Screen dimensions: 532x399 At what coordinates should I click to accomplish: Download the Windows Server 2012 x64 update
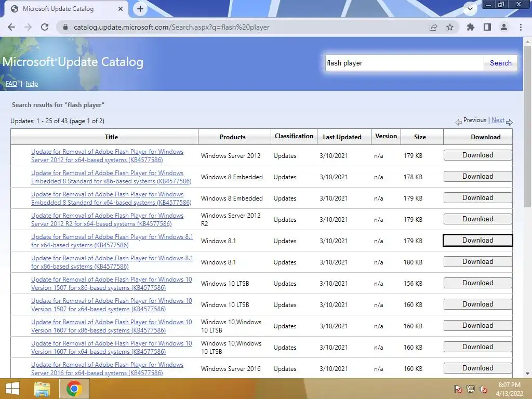478,155
